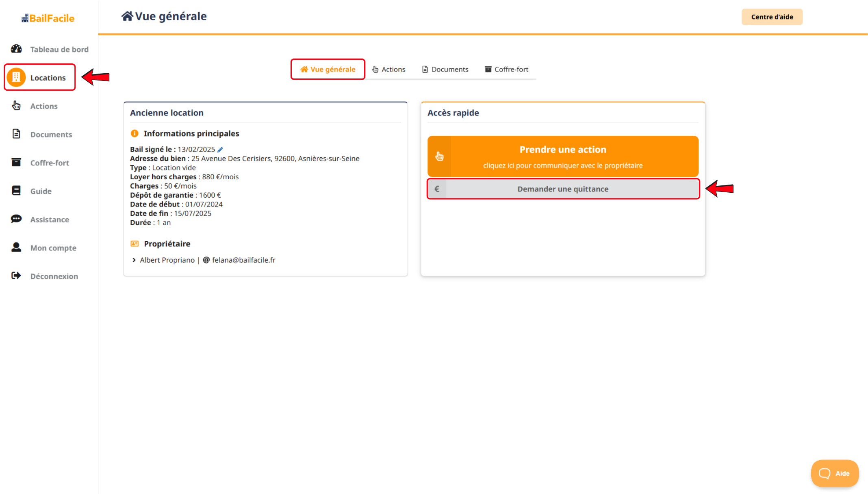The width and height of the screenshot is (868, 494).
Task: Click the felana@bailfacile.fr email link
Action: coord(243,260)
